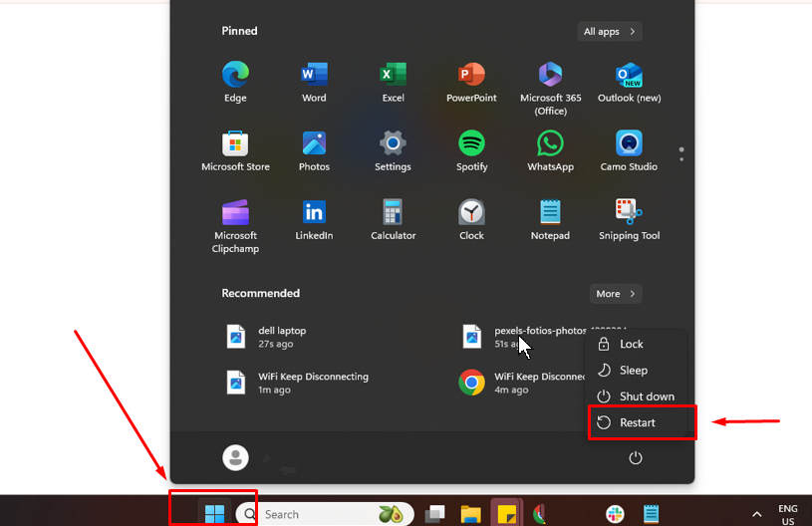Select Sleep from the power options
The height and width of the screenshot is (526, 812).
point(633,370)
